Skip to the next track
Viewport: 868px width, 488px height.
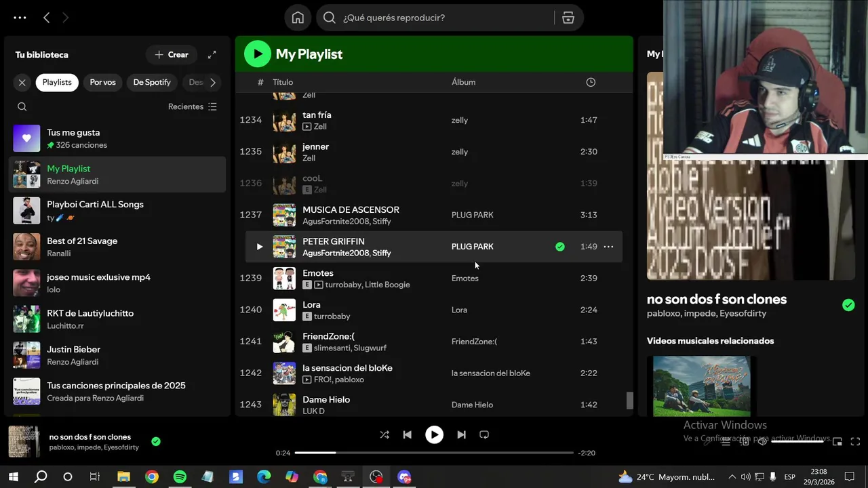point(461,434)
